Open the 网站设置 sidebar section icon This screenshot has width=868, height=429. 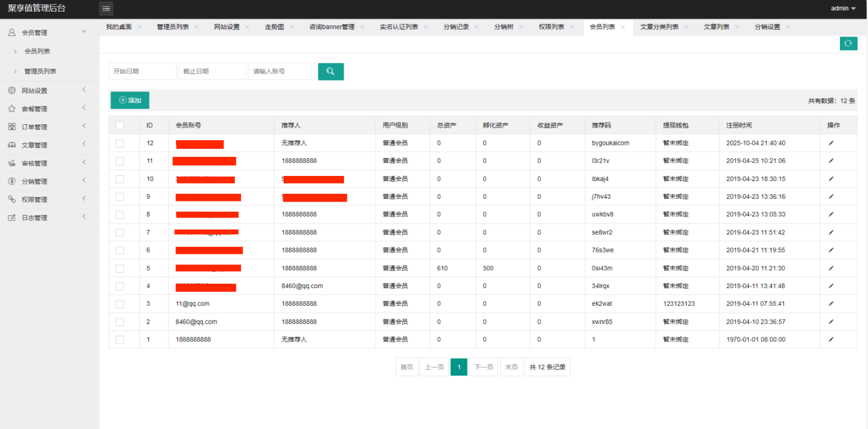click(11, 90)
